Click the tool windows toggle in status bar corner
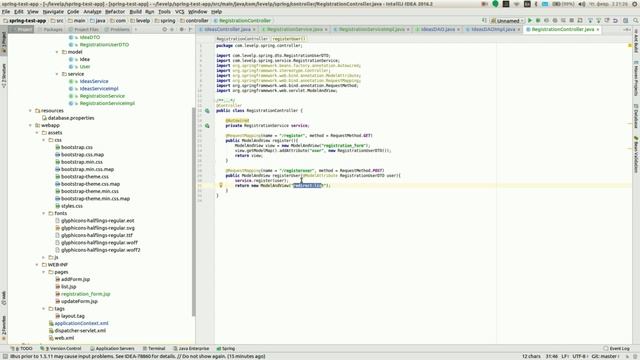640x360 pixels. (5, 356)
